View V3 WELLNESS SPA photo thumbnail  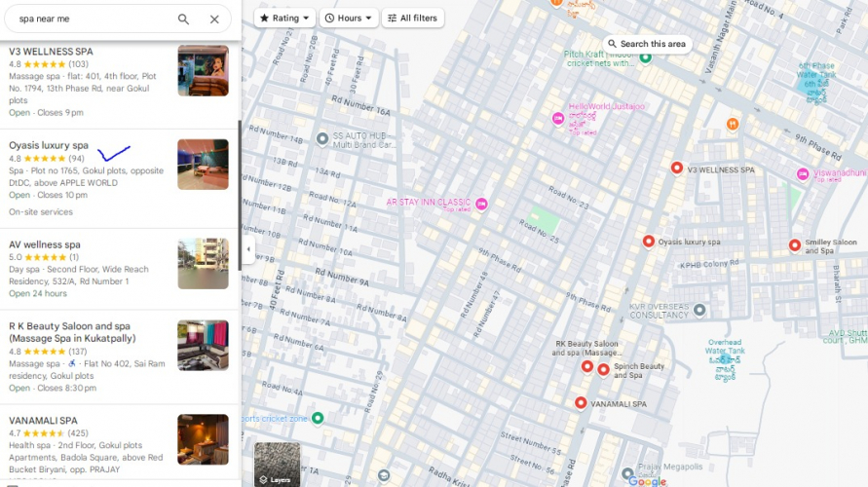pos(204,71)
